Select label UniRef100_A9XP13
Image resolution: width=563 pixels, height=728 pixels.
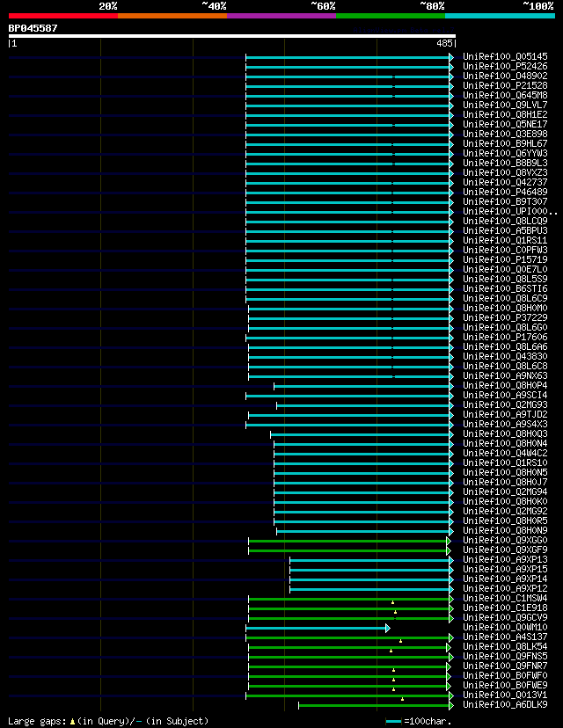coord(505,559)
